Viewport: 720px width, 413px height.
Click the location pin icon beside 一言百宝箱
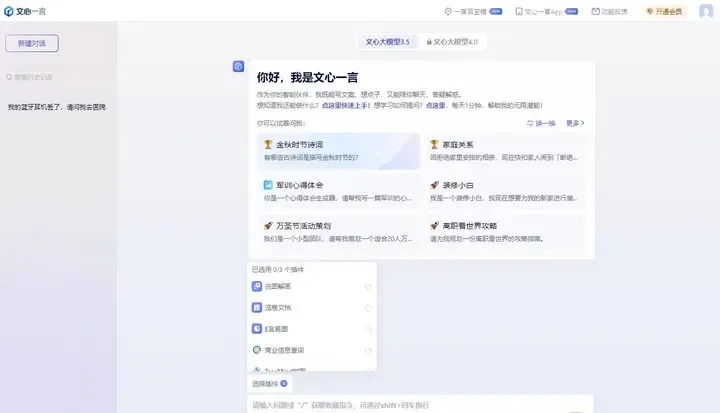coord(448,11)
